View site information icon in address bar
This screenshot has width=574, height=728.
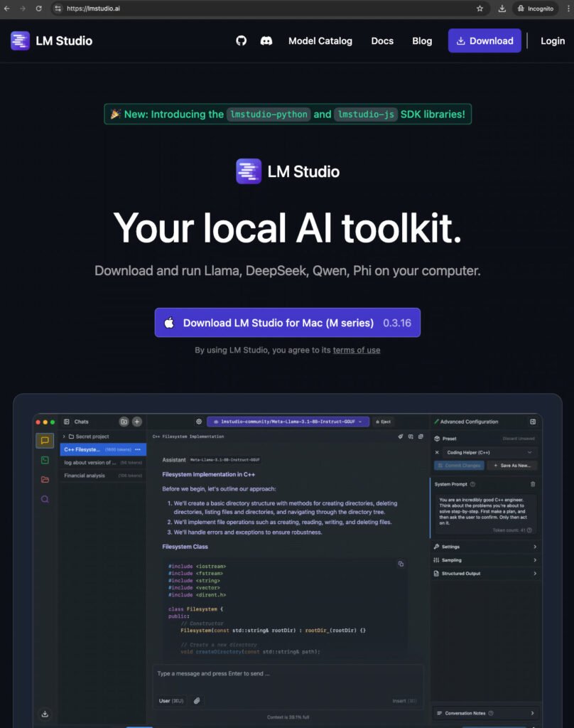click(x=58, y=9)
